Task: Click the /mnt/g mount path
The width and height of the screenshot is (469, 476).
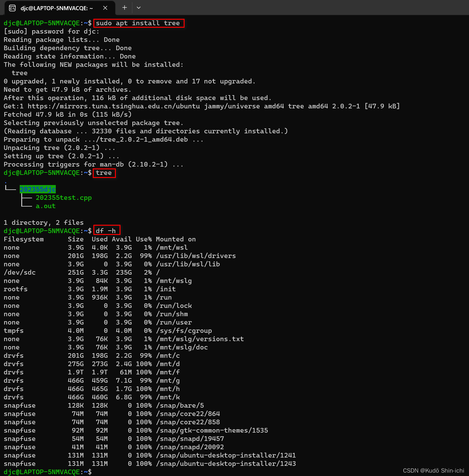Action: (x=168, y=381)
